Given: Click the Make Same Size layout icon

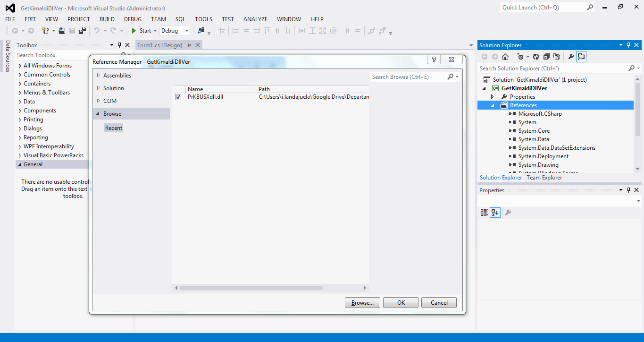Looking at the screenshot, I should pyautogui.click(x=323, y=31).
